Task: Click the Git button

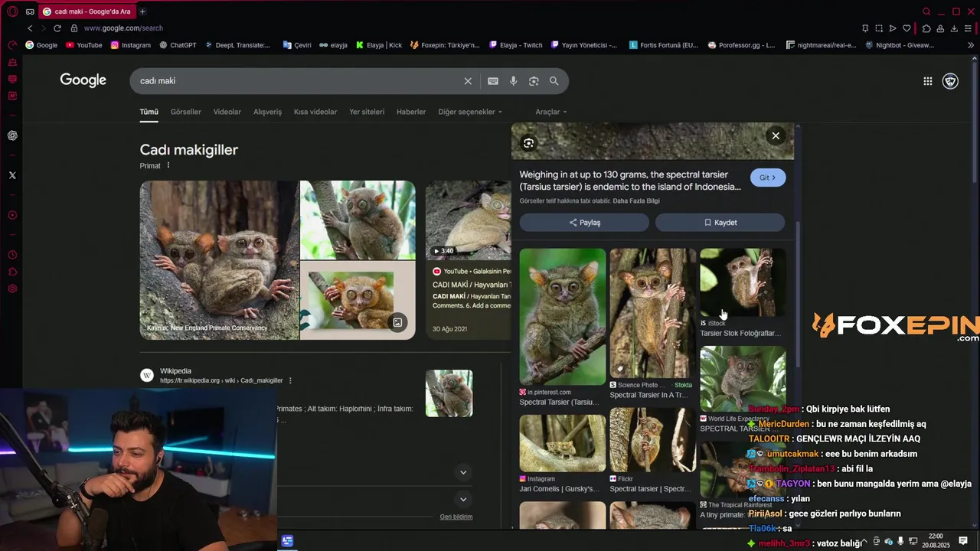Action: pos(768,178)
